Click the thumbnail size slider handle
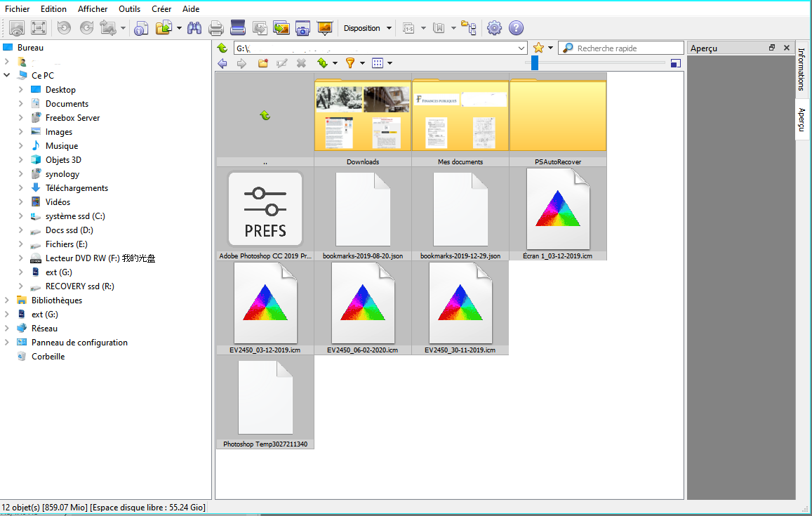This screenshot has width=812, height=516. 535,63
